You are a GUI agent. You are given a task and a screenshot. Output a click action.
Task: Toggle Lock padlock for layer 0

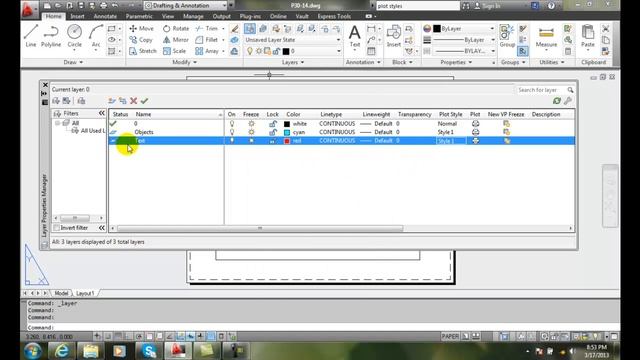pyautogui.click(x=273, y=124)
